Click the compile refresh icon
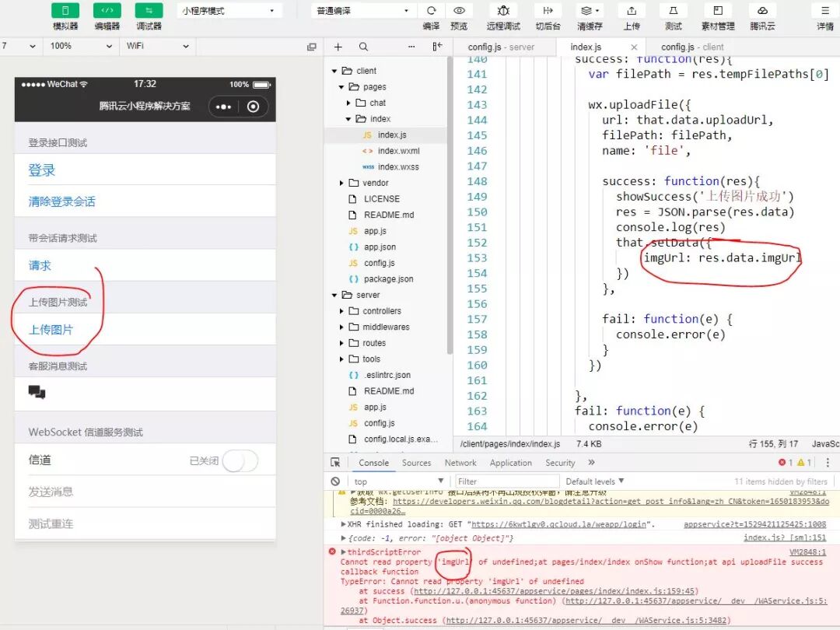Screen dimensions: 840x630 click(x=431, y=11)
